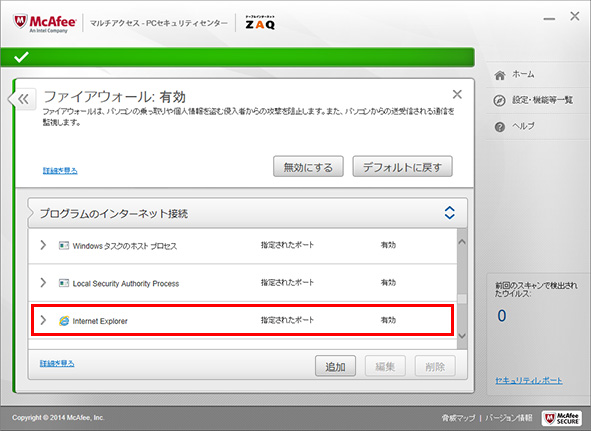
Task: Click the help question mark icon
Action: coord(500,127)
